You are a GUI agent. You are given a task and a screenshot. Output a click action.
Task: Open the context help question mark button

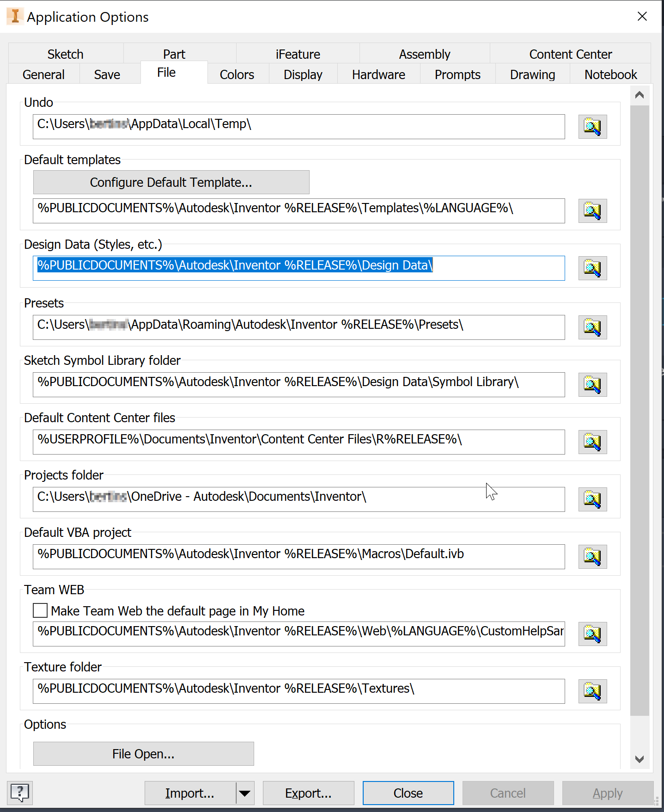click(x=20, y=793)
